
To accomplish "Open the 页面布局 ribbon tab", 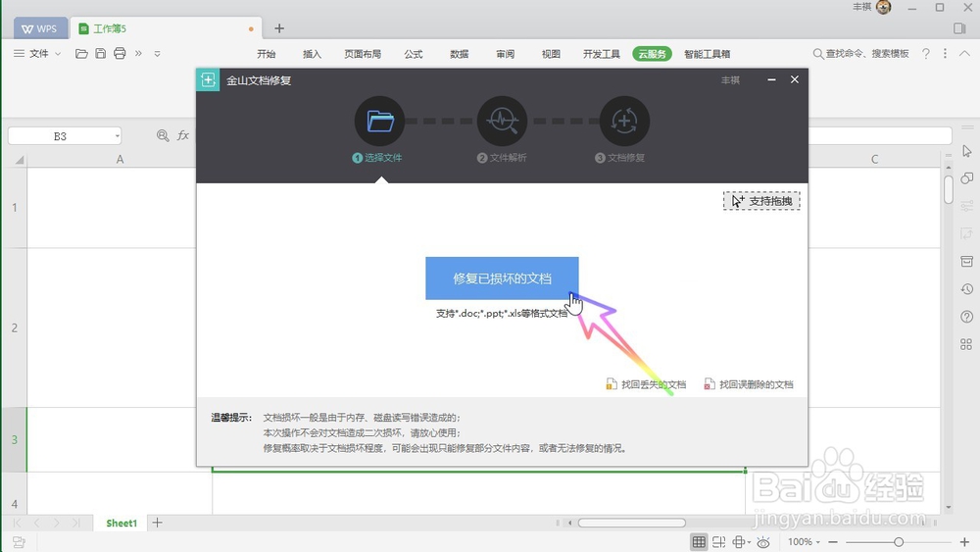I will point(363,54).
